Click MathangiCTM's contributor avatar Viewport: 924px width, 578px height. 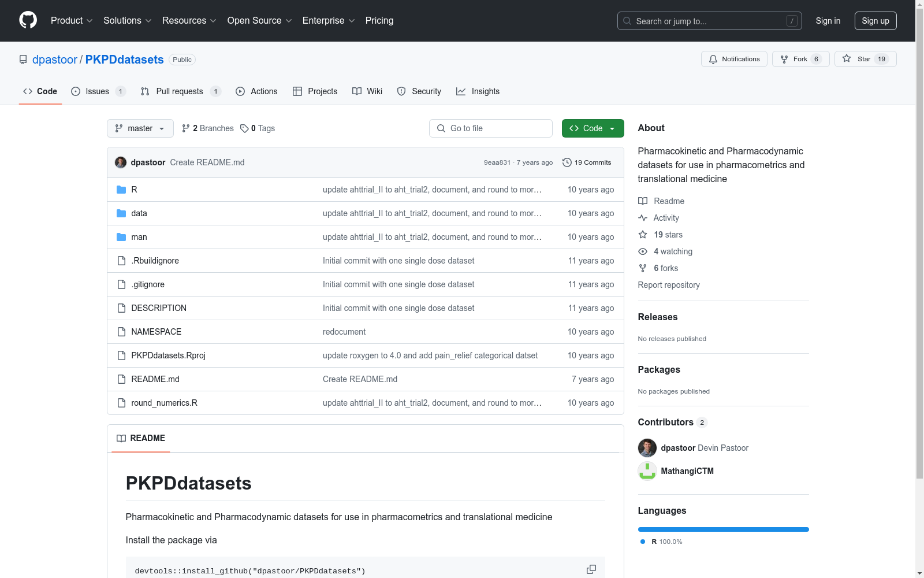tap(647, 471)
